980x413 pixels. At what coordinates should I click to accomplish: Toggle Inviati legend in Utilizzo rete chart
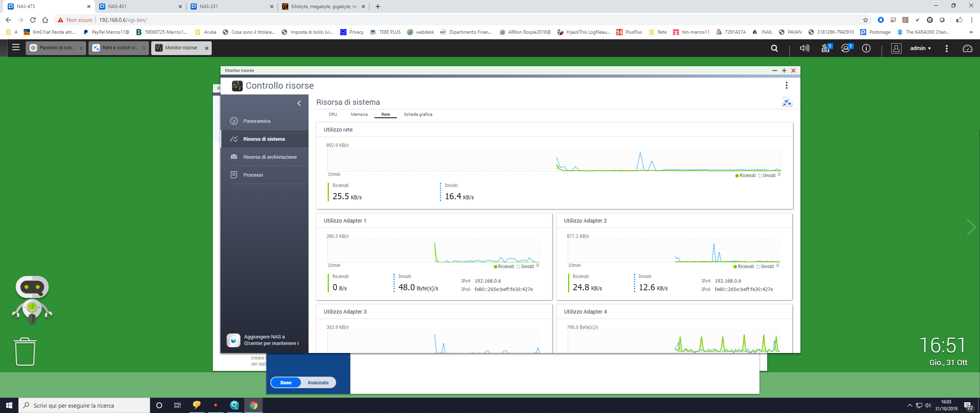766,176
